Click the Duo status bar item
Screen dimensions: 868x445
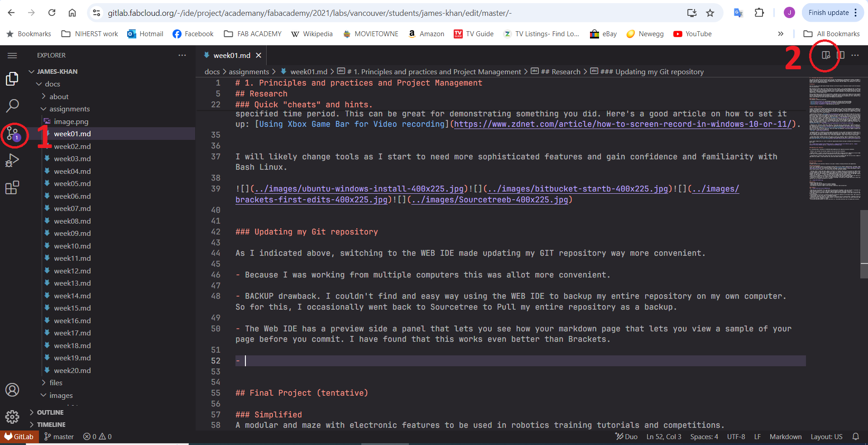click(x=626, y=437)
